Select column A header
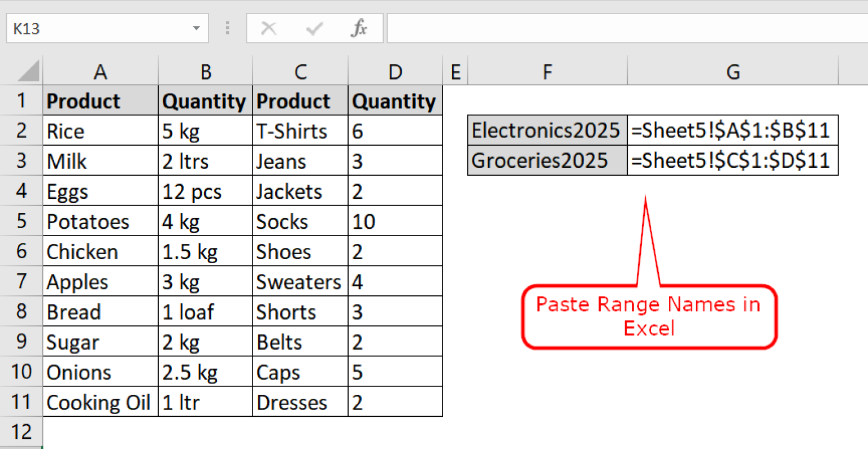The height and width of the screenshot is (449, 868). [x=100, y=71]
